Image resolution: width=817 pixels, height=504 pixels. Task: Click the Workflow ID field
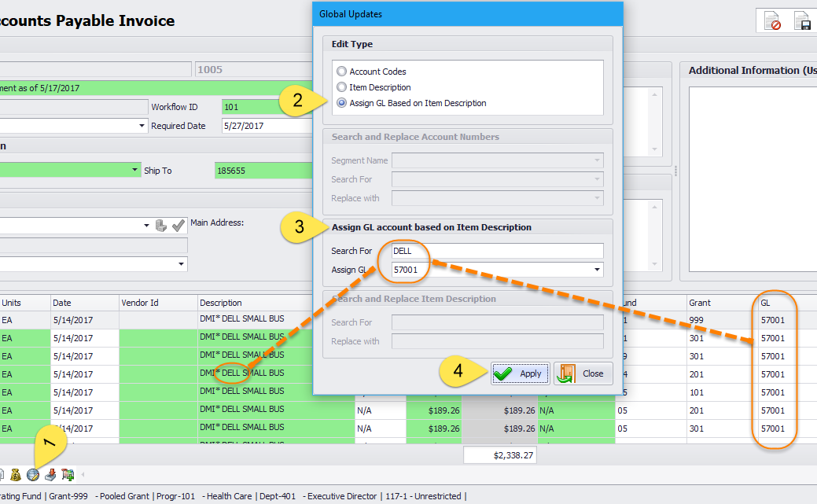pyautogui.click(x=266, y=107)
